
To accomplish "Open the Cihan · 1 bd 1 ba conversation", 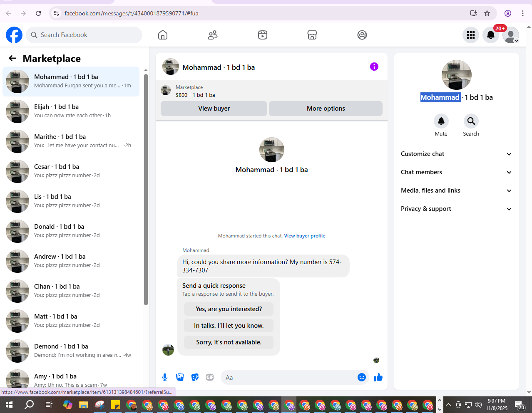I will pyautogui.click(x=71, y=291).
